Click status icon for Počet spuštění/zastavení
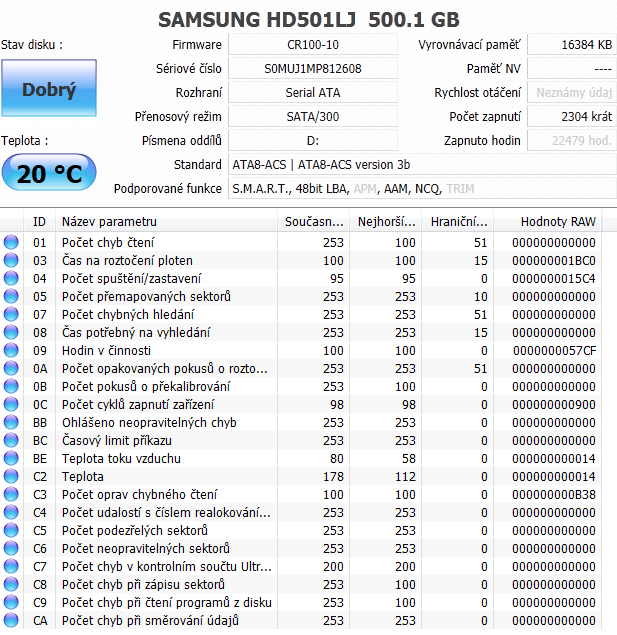 click(11, 278)
